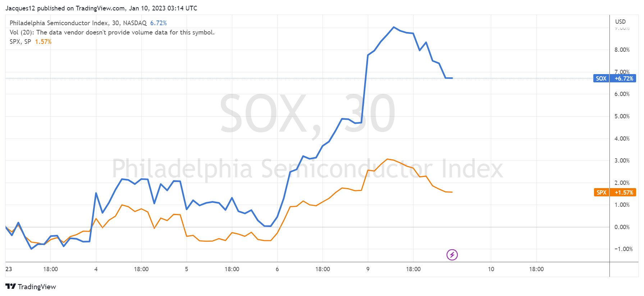The height and width of the screenshot is (296, 644).
Task: Select the SPX, SP legend entry
Action: click(x=20, y=42)
